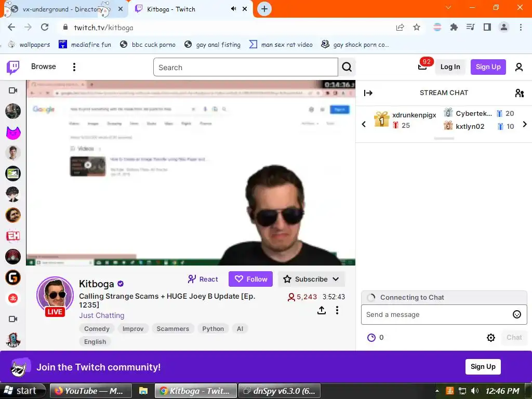532x399 pixels.
Task: Expand the Subscribe dropdown arrow
Action: [x=336, y=279]
